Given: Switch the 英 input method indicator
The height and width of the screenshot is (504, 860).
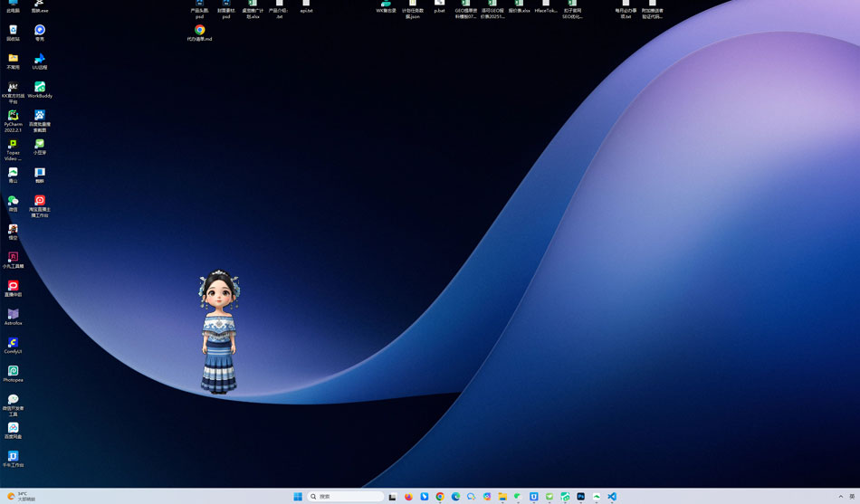Looking at the screenshot, I should pyautogui.click(x=854, y=497).
